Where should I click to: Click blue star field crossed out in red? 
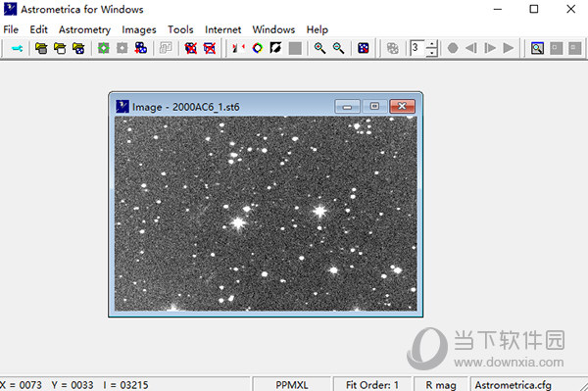(x=190, y=48)
